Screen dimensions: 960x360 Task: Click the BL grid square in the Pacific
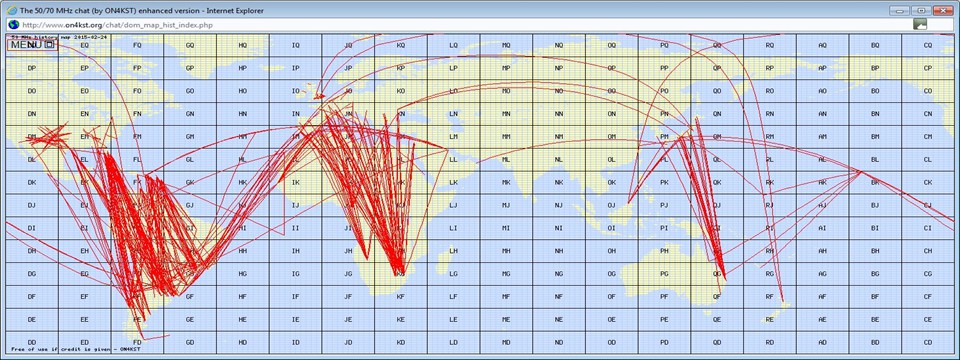pyautogui.click(x=875, y=159)
